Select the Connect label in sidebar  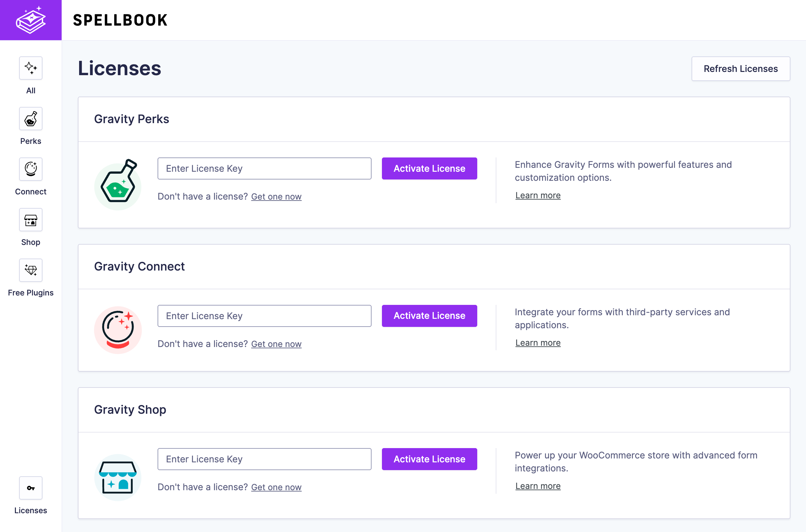(x=30, y=192)
